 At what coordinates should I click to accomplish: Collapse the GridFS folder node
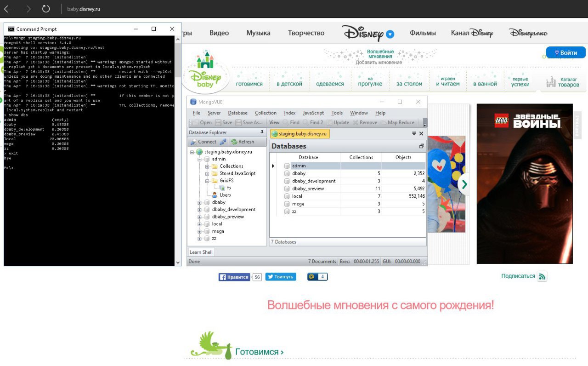tap(207, 181)
